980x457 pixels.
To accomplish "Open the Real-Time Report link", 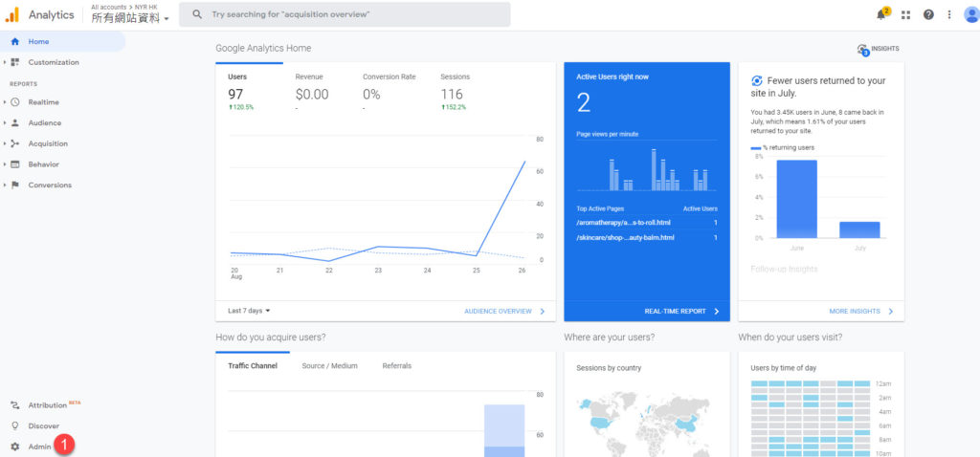I will pos(680,311).
